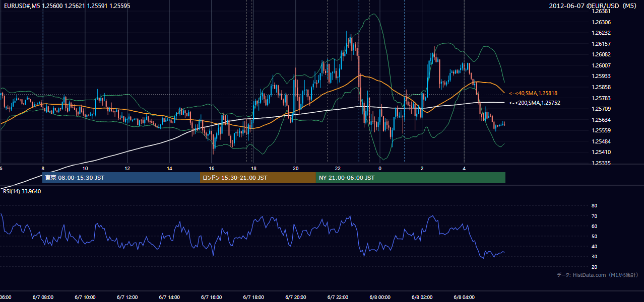Image resolution: width=644 pixels, height=302 pixels.
Task: Click RSI scale value 60
Action: [x=595, y=226]
